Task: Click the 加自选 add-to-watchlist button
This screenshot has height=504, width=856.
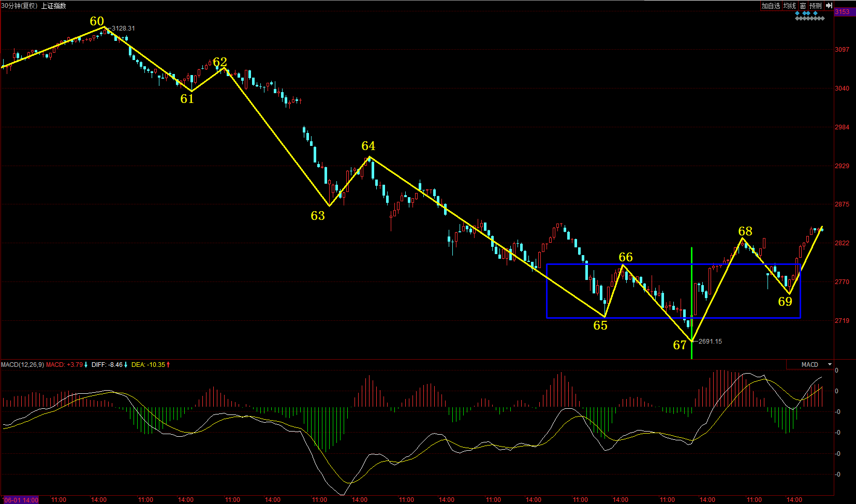Action: click(771, 6)
